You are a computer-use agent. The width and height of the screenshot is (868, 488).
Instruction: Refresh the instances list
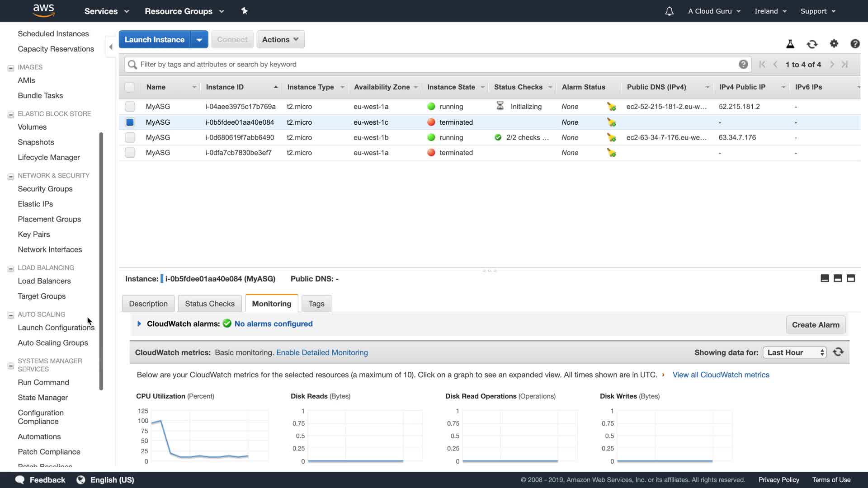coord(812,44)
